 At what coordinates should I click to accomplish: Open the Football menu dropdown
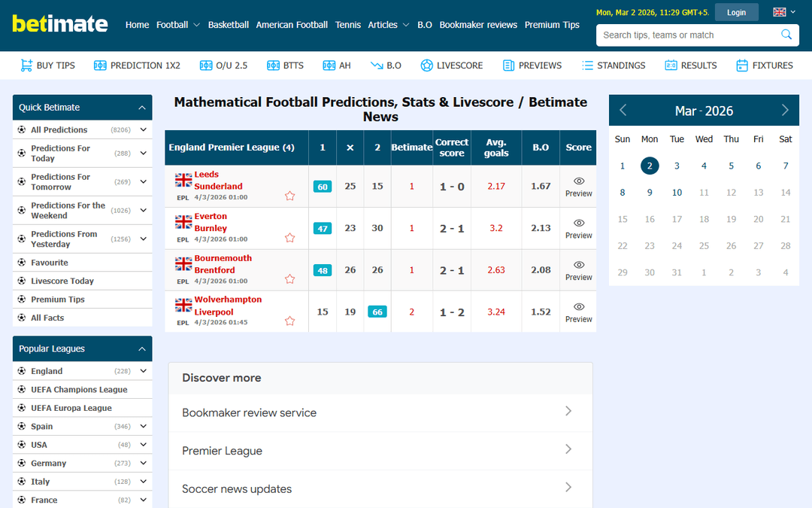(178, 24)
